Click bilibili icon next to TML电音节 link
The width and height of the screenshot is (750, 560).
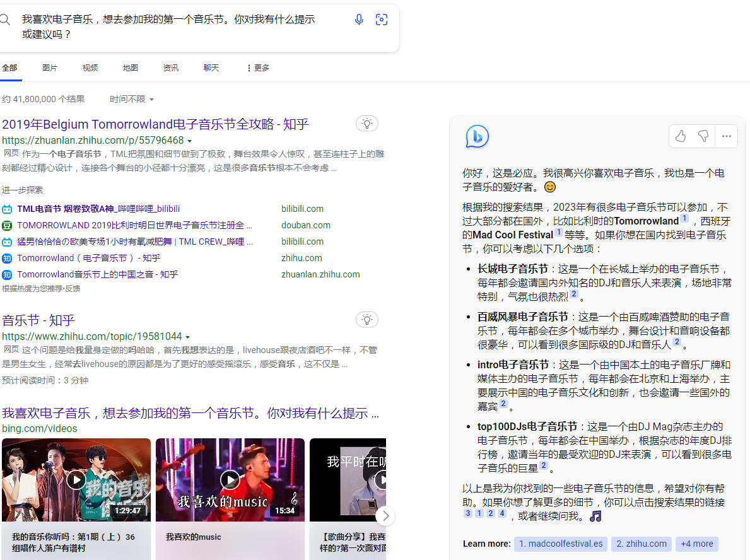pos(7,209)
